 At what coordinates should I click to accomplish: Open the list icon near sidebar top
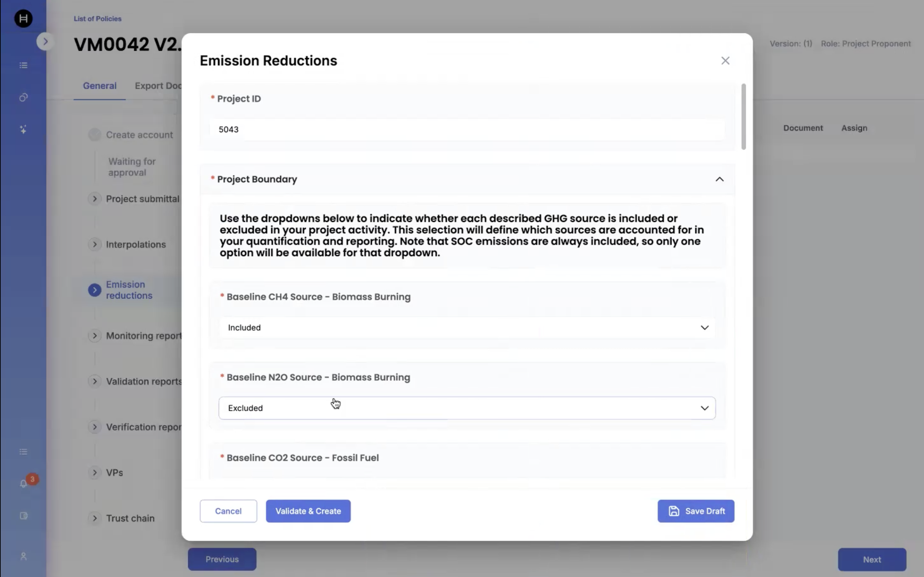pos(23,65)
